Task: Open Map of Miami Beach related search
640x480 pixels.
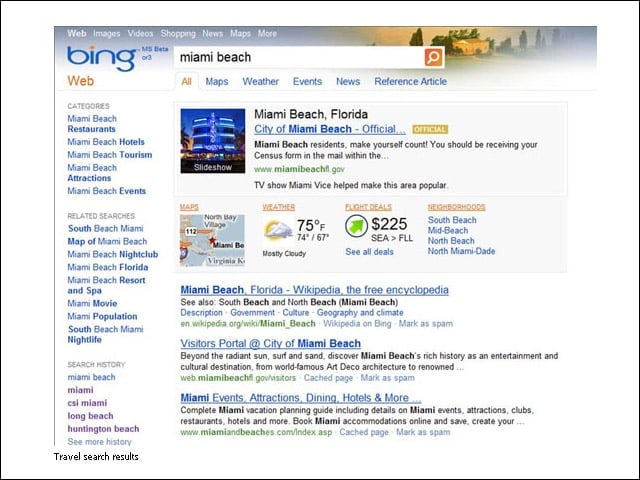Action: [107, 242]
